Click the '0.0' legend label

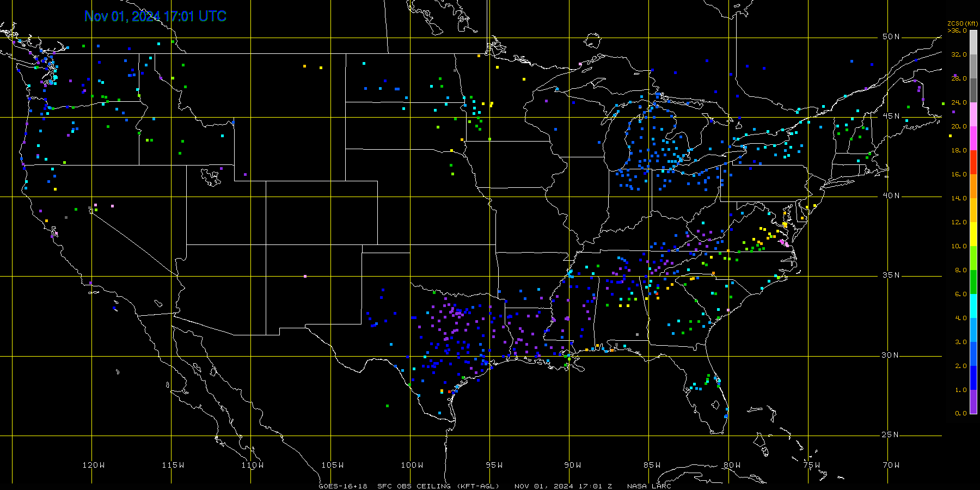pos(961,413)
